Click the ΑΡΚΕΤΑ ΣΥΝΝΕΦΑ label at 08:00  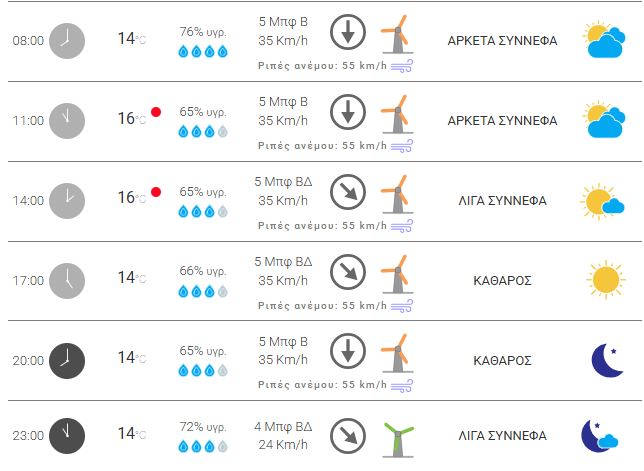click(x=516, y=40)
